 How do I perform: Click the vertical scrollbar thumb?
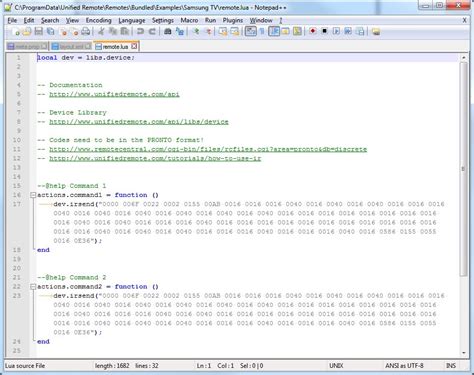[463, 169]
